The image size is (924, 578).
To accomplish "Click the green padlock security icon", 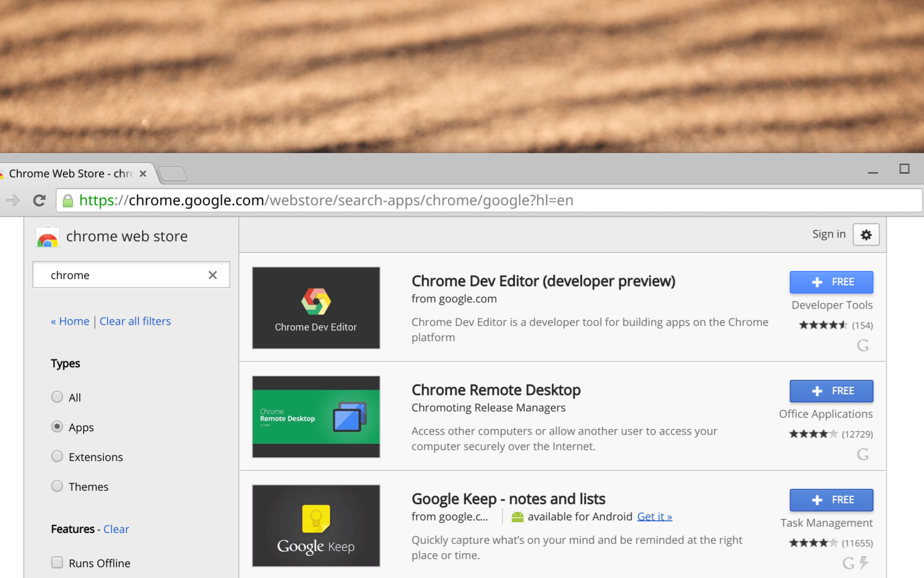I will (x=68, y=201).
